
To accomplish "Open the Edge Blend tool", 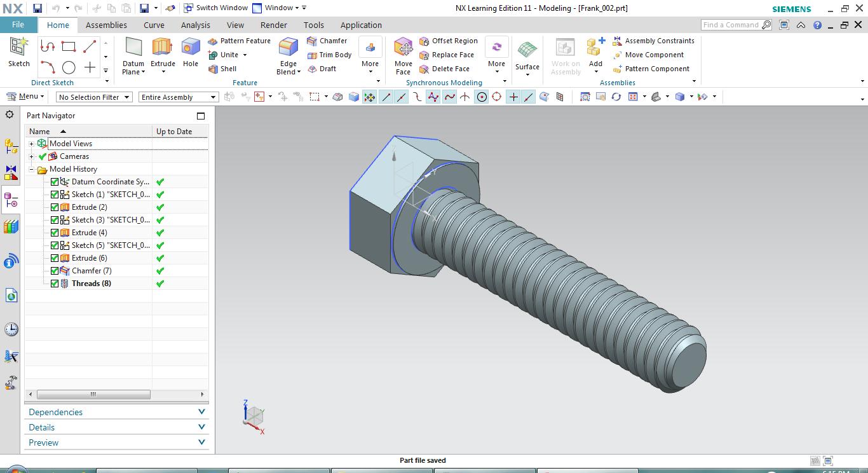I will coord(288,51).
